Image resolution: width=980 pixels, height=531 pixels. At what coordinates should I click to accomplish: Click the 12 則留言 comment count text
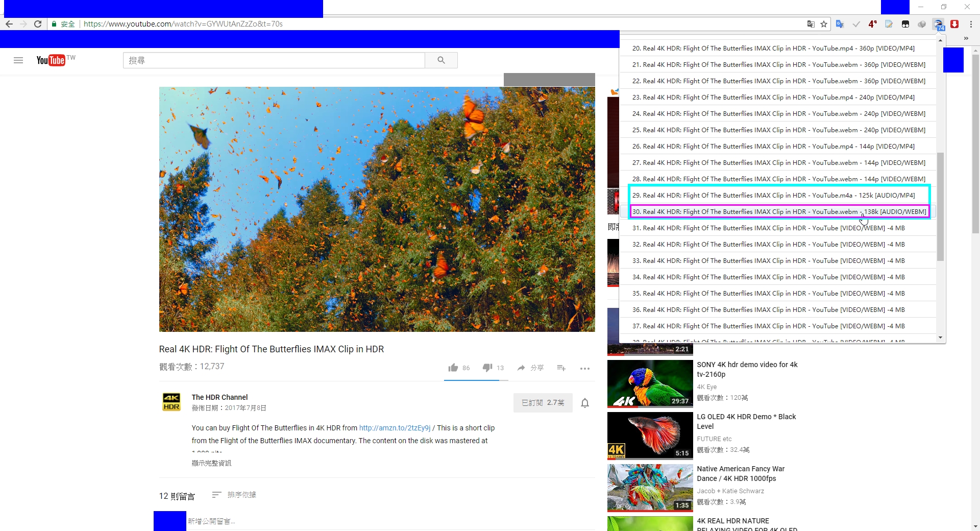coord(177,496)
